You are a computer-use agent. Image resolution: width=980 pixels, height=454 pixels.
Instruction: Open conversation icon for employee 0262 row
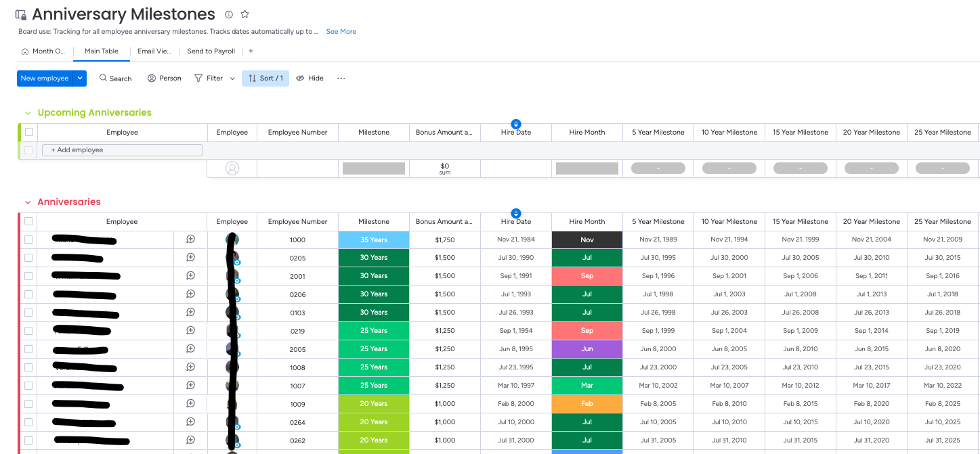click(x=190, y=440)
